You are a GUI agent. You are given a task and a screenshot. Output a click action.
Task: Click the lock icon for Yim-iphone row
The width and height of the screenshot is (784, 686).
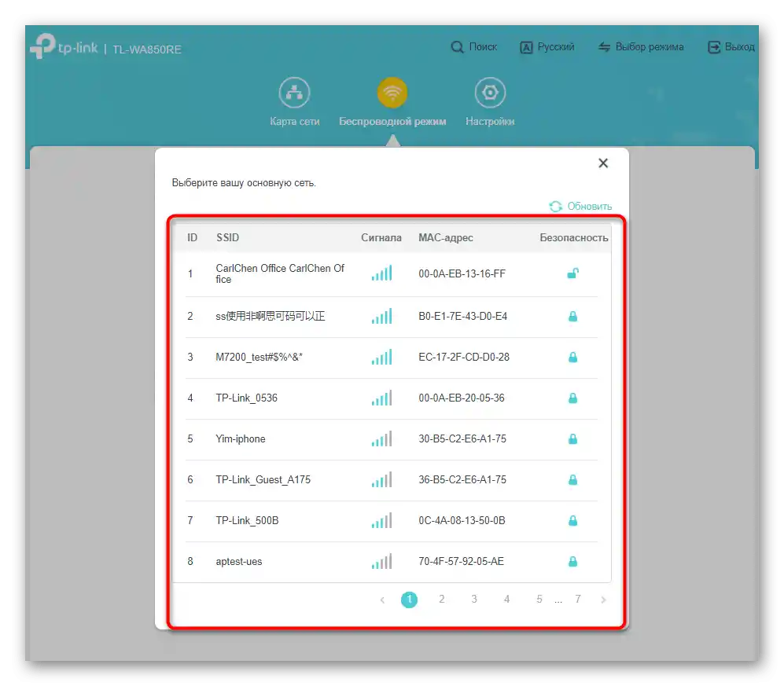(x=573, y=438)
